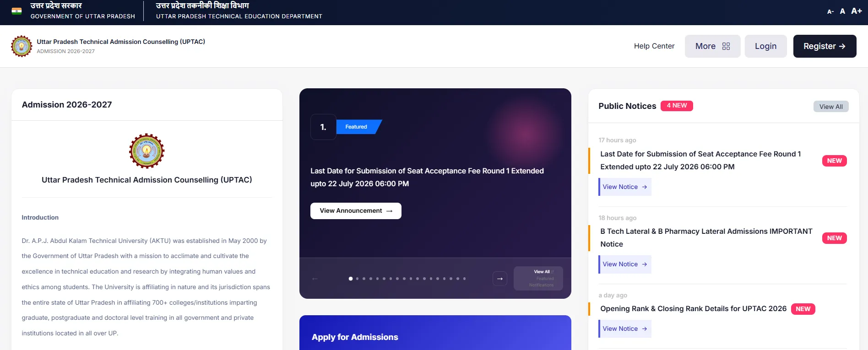The width and height of the screenshot is (868, 350).
Task: View Notice for Opening and Closing Rank
Action: (625, 329)
